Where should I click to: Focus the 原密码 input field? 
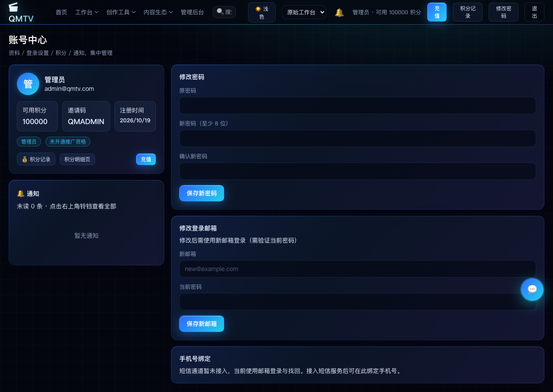pos(358,105)
